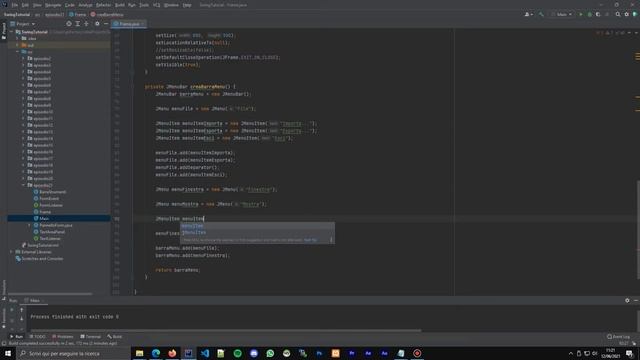Open Project panel settings gear
The width and height of the screenshot is (640, 360).
pyautogui.click(x=97, y=24)
